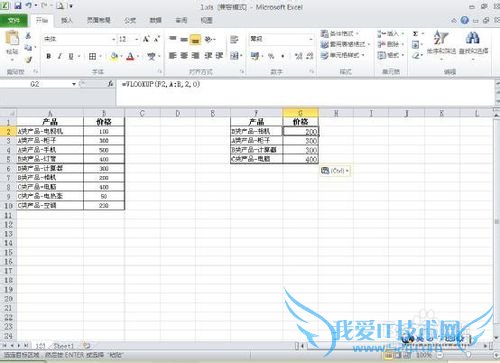Viewport: 500px width, 363px height.
Task: Click the Cut scissors icon
Action: [28, 35]
